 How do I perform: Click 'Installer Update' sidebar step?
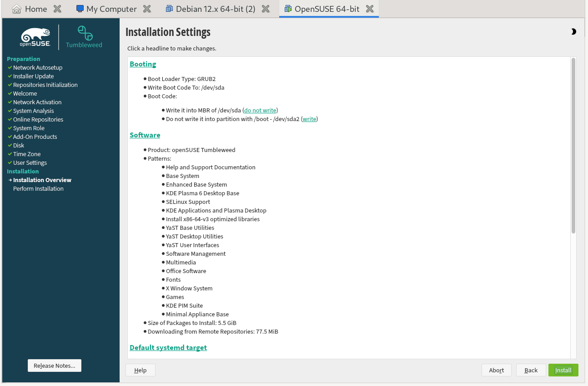[33, 76]
